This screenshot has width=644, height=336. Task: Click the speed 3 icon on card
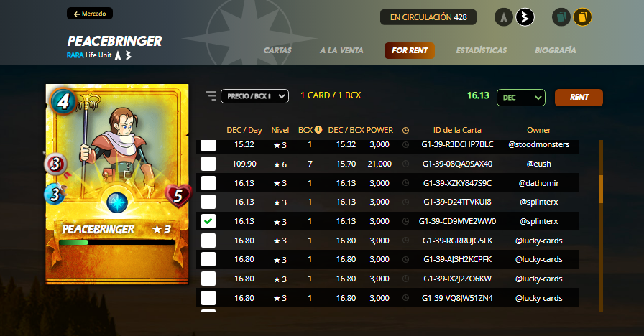[x=55, y=194]
